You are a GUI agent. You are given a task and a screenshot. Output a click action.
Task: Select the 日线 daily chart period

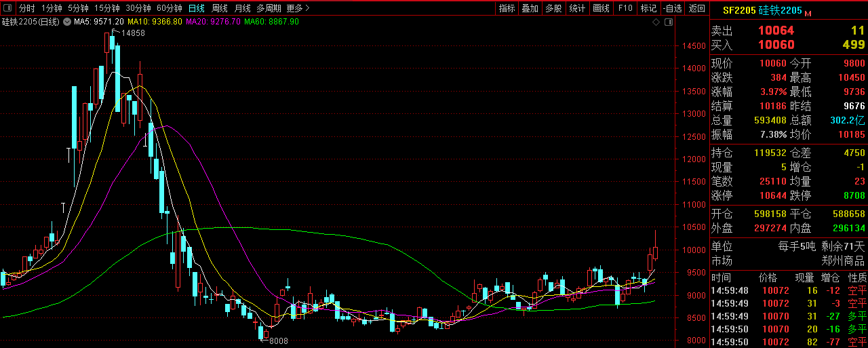[x=196, y=8]
